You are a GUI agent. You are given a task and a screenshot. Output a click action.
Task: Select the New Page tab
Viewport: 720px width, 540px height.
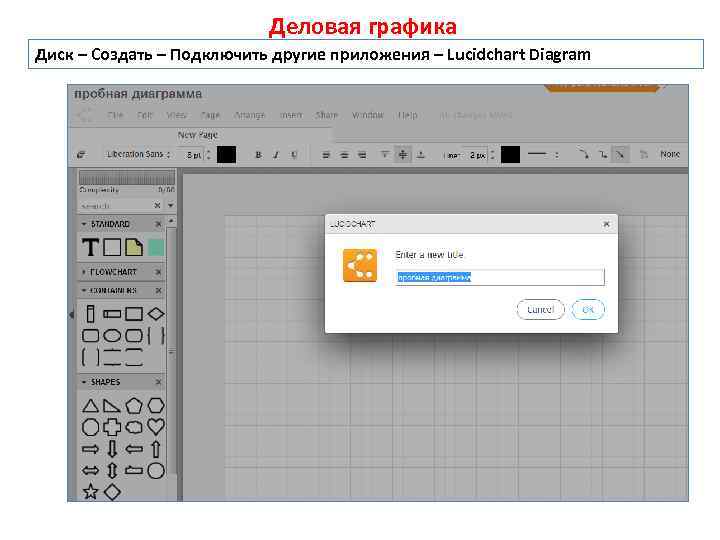197,135
